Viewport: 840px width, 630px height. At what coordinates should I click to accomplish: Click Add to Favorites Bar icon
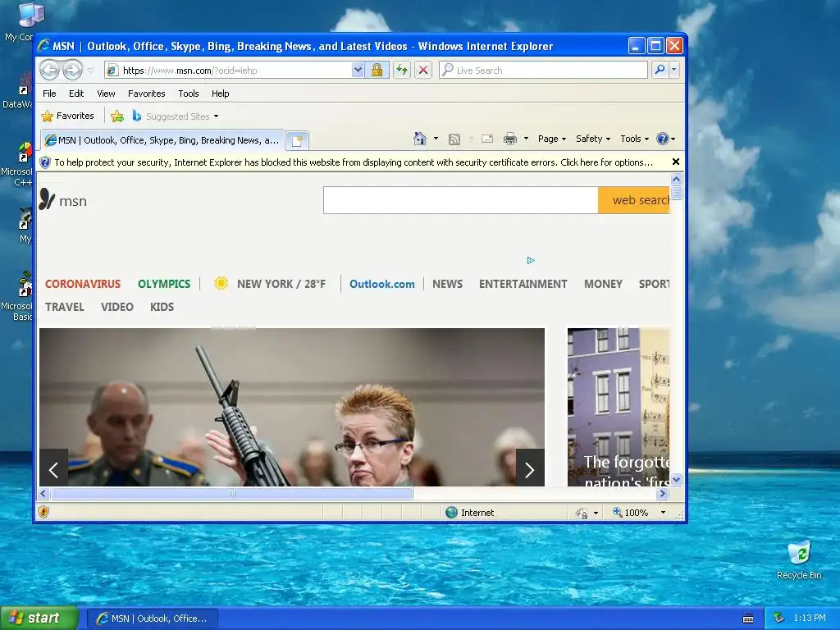tap(116, 116)
